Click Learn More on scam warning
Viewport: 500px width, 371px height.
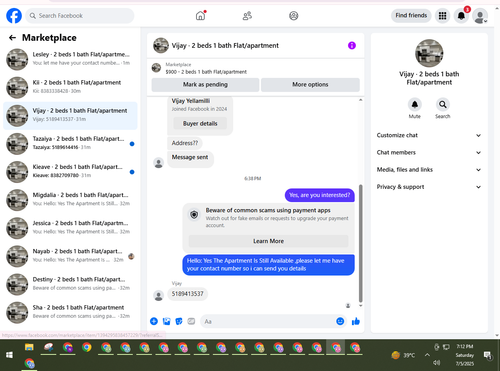[268, 241]
